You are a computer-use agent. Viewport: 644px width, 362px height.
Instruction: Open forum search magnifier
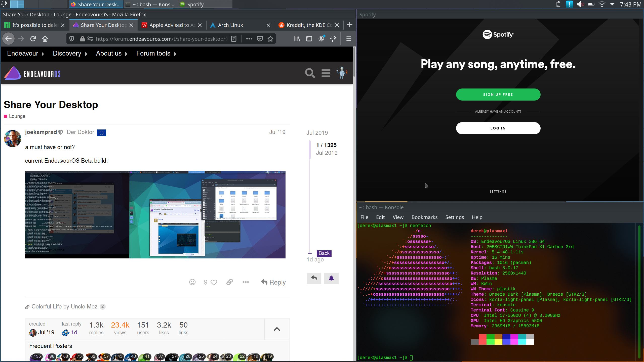point(310,73)
